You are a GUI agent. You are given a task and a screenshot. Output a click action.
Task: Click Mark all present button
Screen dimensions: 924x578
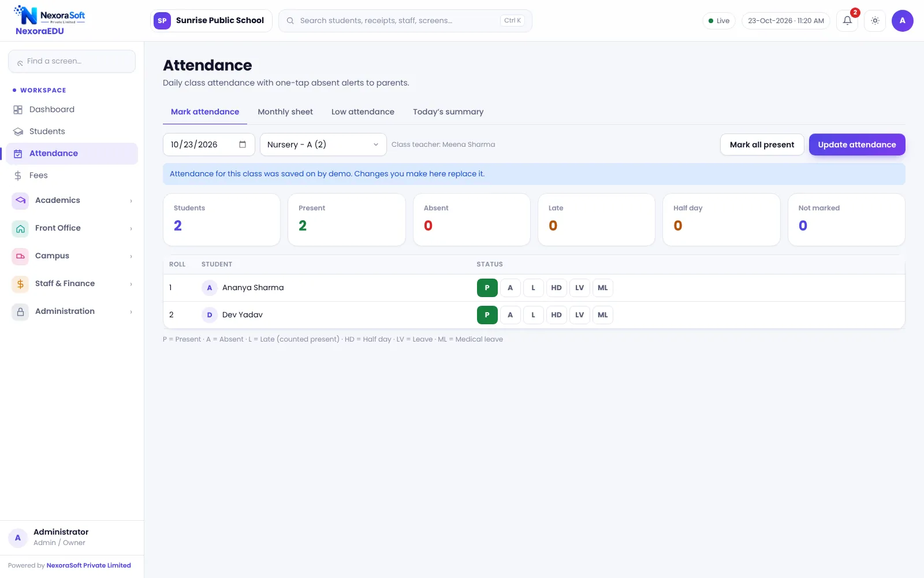(762, 144)
